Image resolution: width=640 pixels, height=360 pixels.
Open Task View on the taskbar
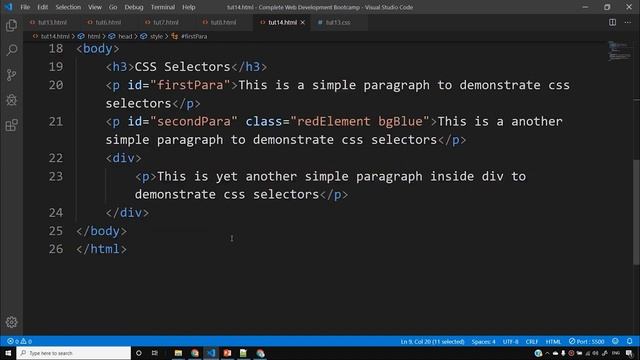click(155, 353)
